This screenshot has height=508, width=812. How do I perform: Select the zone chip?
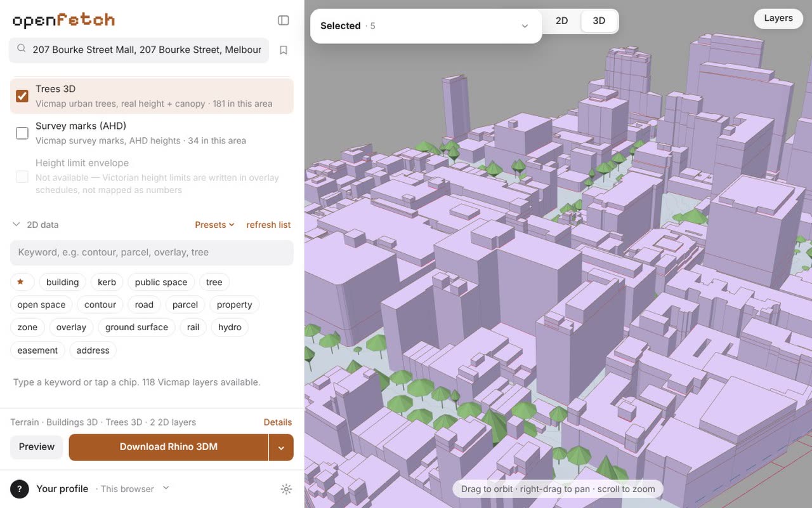pyautogui.click(x=27, y=327)
